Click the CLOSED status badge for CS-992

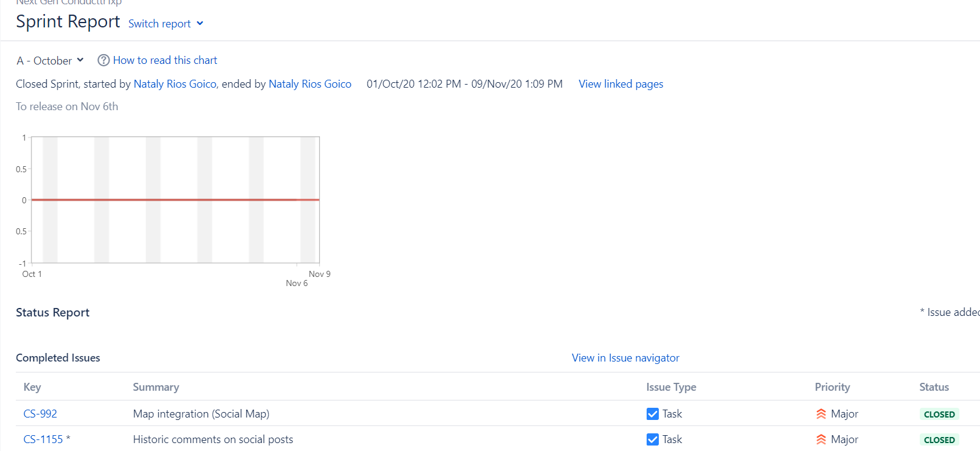(x=939, y=414)
